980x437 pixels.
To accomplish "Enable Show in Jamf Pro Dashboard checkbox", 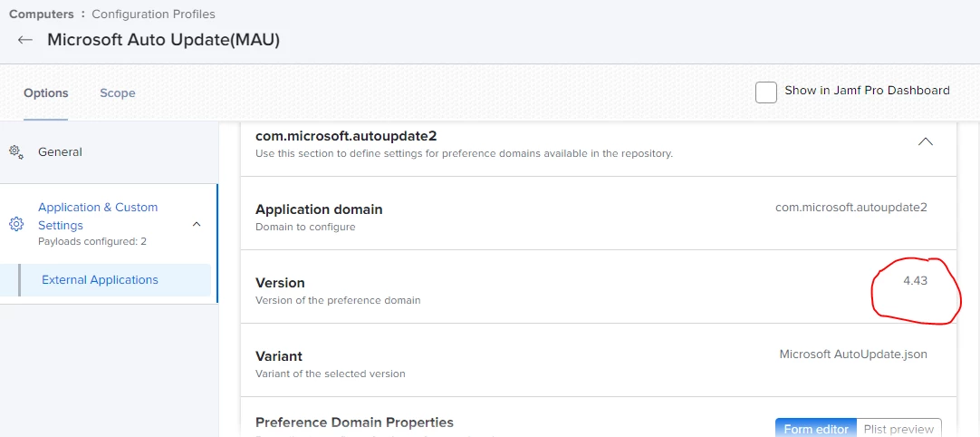I will coord(766,92).
